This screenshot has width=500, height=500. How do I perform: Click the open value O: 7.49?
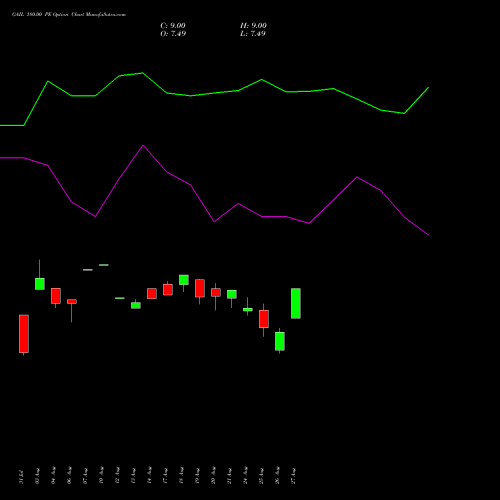tap(173, 34)
